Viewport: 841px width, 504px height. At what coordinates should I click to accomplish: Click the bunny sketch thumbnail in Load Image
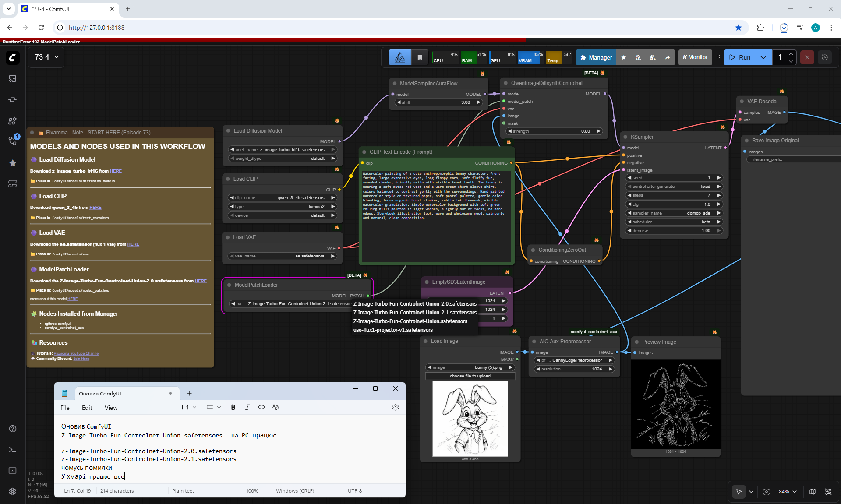tap(470, 419)
